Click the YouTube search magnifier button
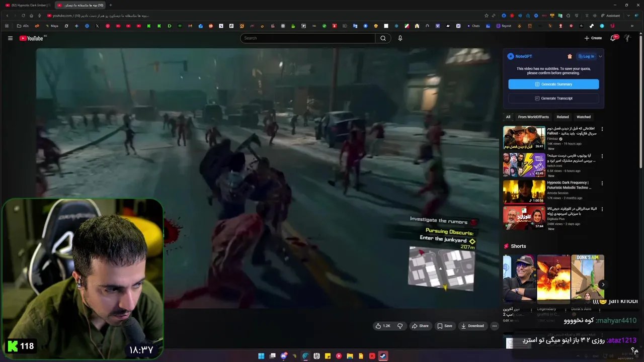Screen dimensions: 644x362 [383, 38]
